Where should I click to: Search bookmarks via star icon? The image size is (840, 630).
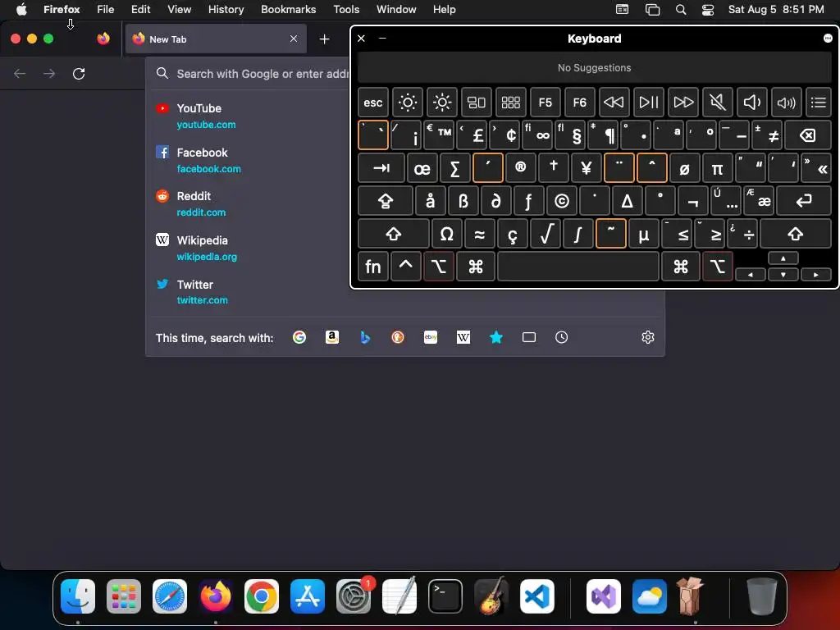click(496, 337)
